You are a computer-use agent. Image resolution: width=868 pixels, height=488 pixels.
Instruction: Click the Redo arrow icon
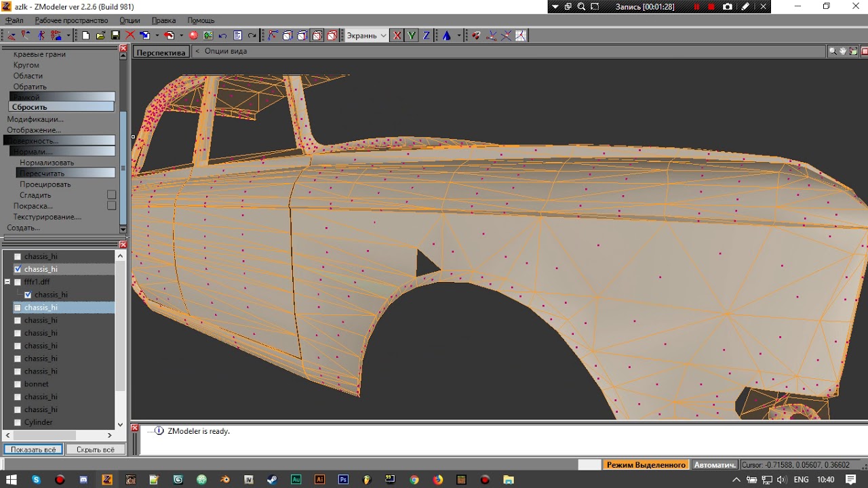click(x=252, y=35)
